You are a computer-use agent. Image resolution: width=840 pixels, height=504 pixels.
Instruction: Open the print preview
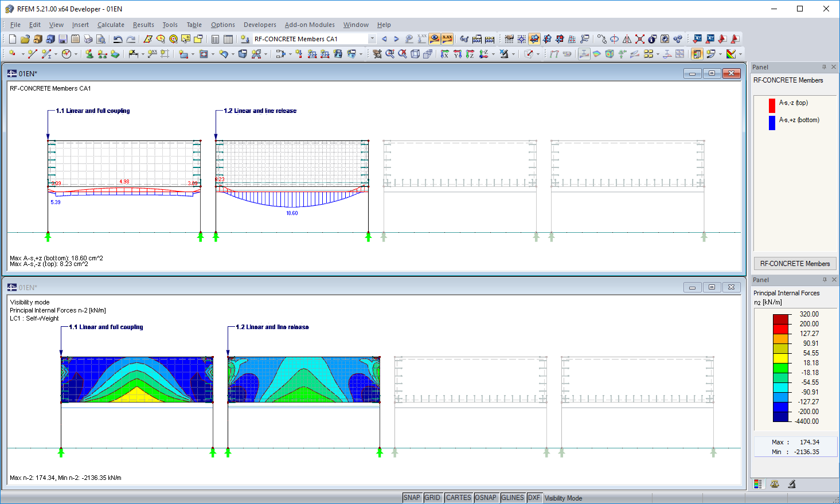point(100,39)
